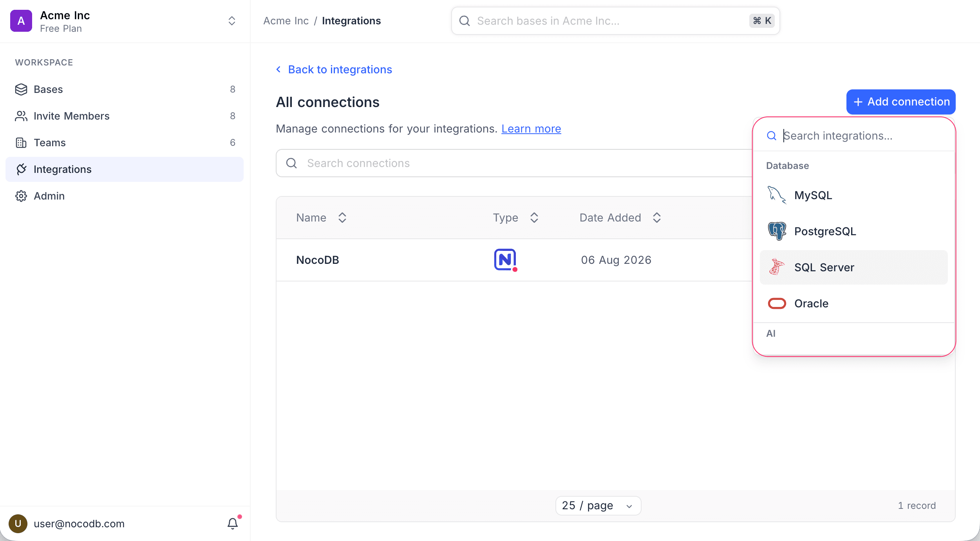The width and height of the screenshot is (980, 541).
Task: Click the Bases stack icon
Action: (x=21, y=89)
